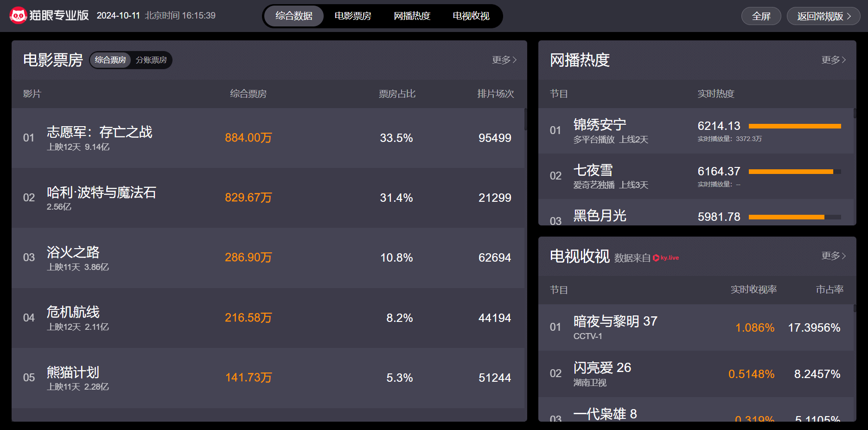The height and width of the screenshot is (430, 868).
Task: Click the Maoyan cat logo icon
Action: point(18,16)
